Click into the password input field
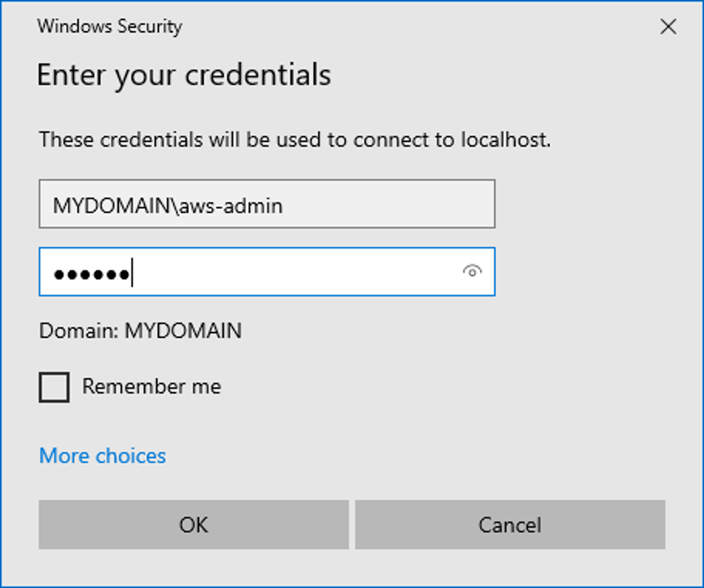The height and width of the screenshot is (588, 704). click(293, 272)
